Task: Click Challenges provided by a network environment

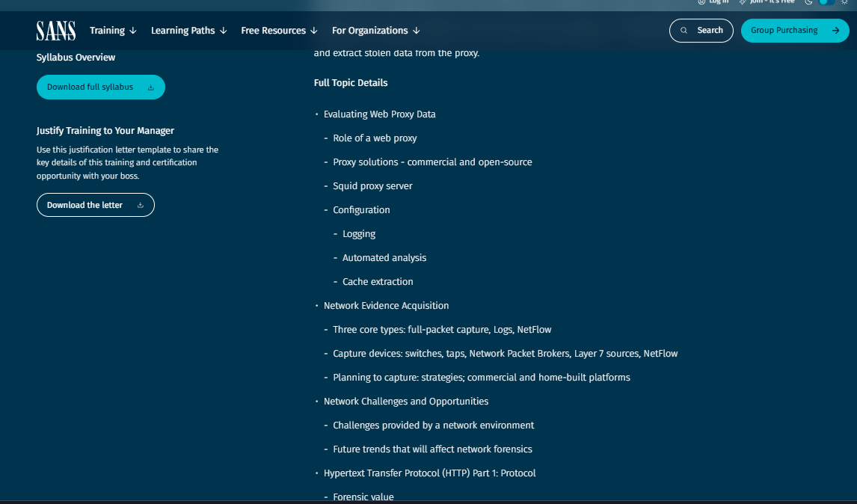Action: click(434, 425)
